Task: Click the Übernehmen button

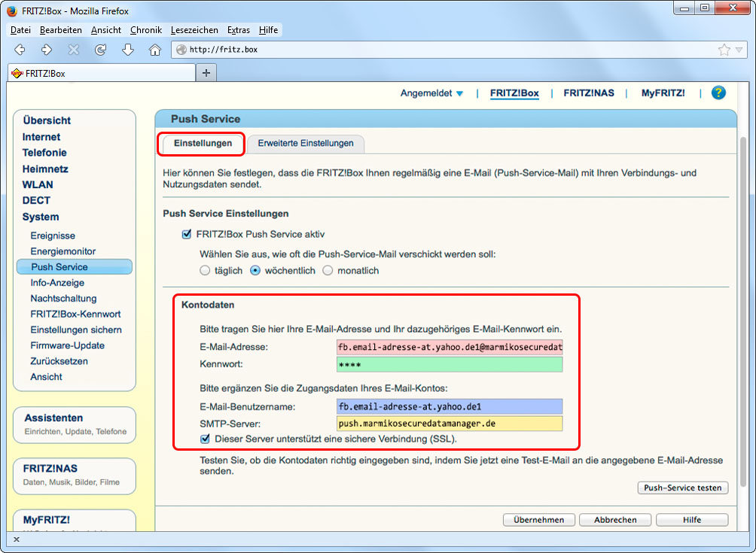Action: (x=538, y=520)
